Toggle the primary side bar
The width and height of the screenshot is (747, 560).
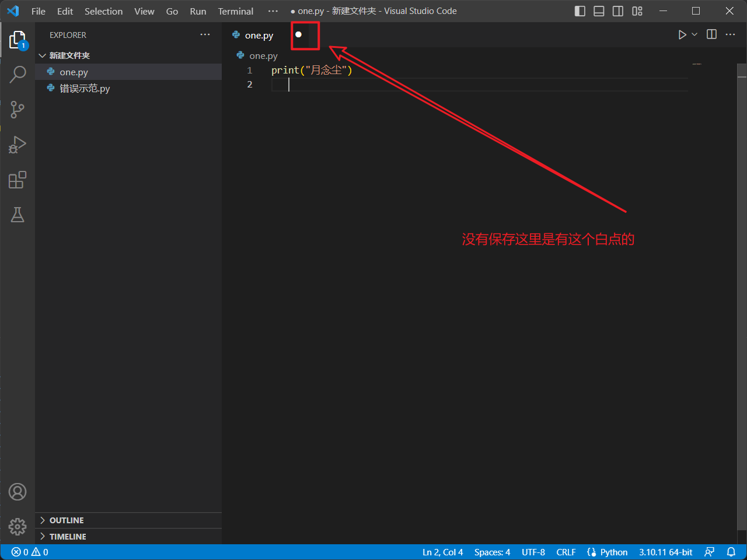point(580,11)
